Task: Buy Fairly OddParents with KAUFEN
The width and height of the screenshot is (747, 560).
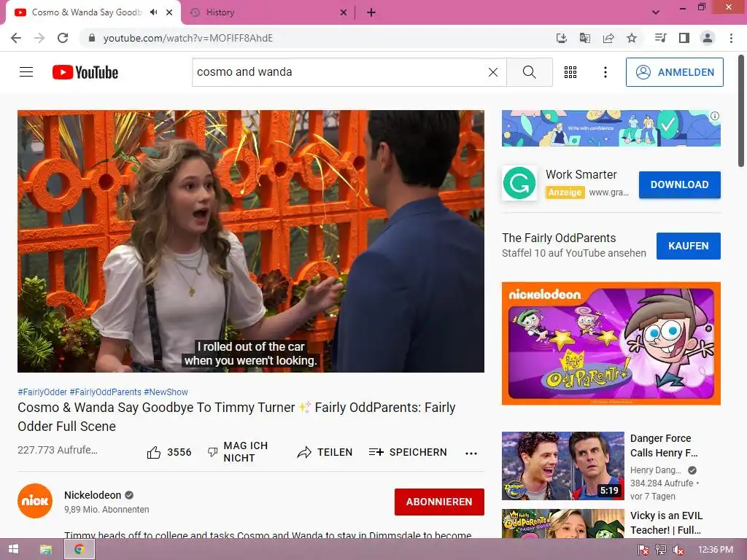Action: tap(689, 246)
